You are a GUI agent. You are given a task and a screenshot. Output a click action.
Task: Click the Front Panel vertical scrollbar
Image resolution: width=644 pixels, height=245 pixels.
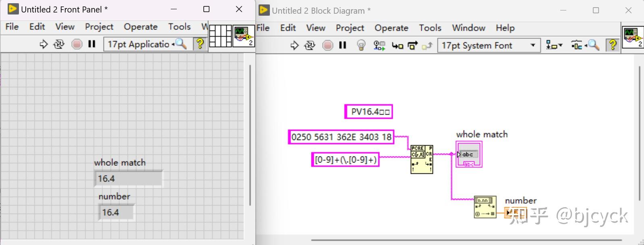(x=250, y=135)
